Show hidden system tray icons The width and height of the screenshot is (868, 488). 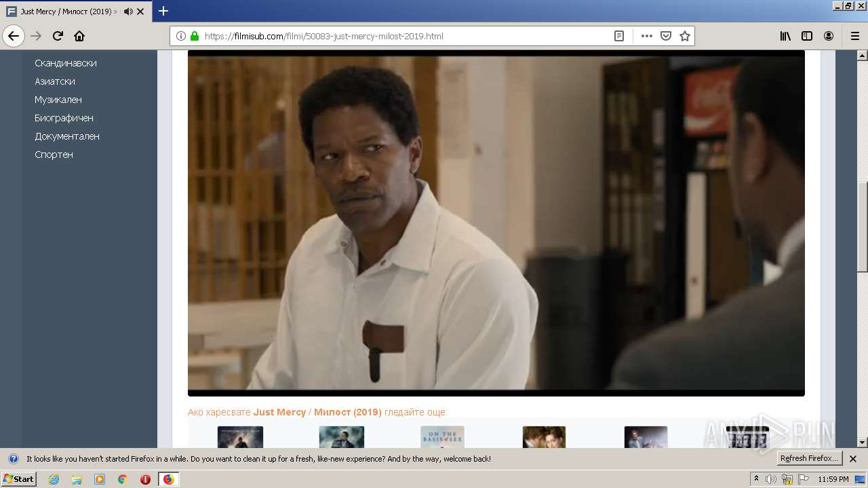(x=756, y=479)
